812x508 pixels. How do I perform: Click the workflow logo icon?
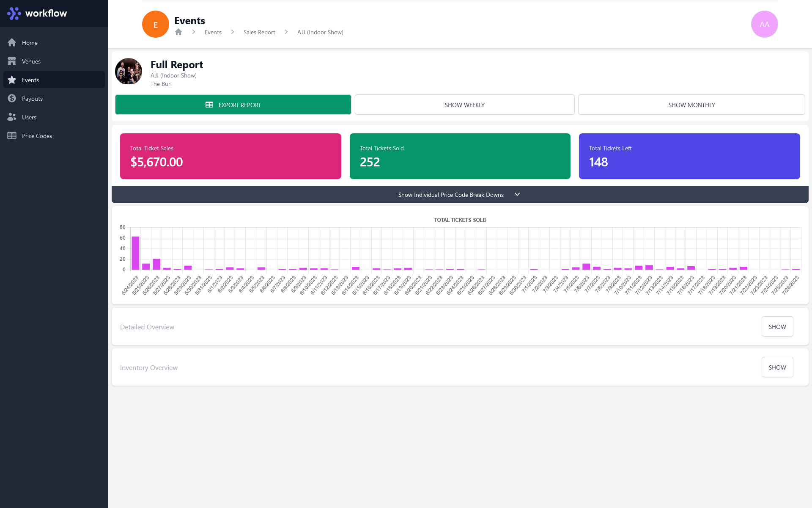point(14,13)
